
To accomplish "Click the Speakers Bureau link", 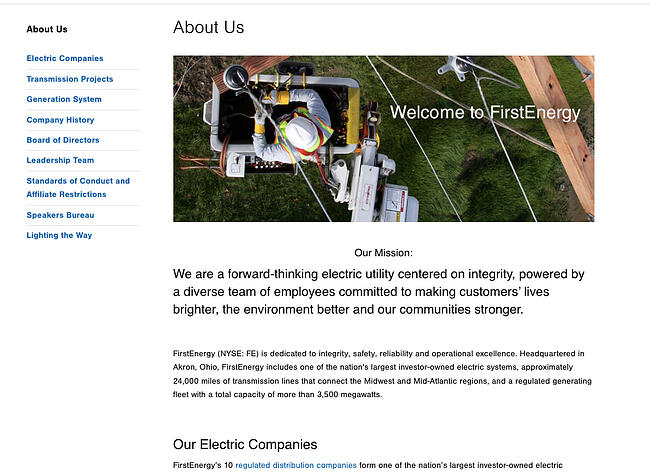I will click(61, 215).
